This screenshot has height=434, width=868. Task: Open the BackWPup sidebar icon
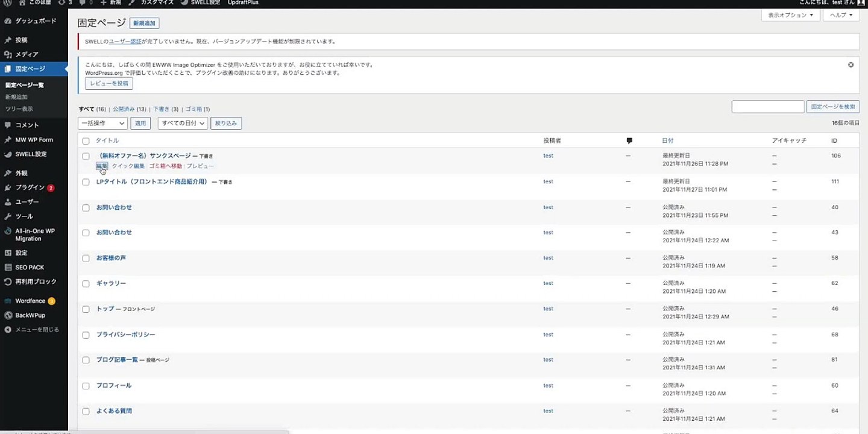(8, 315)
